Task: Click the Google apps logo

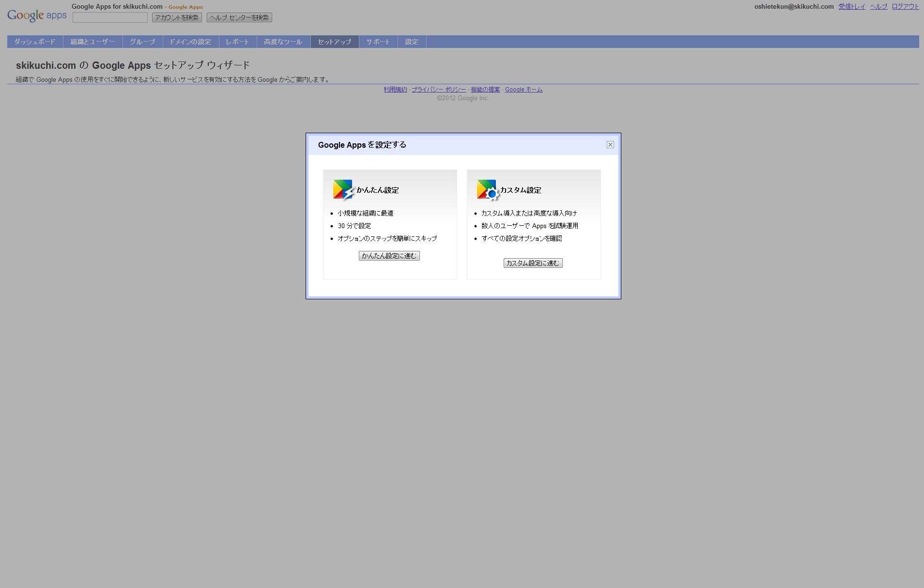Action: coord(37,15)
